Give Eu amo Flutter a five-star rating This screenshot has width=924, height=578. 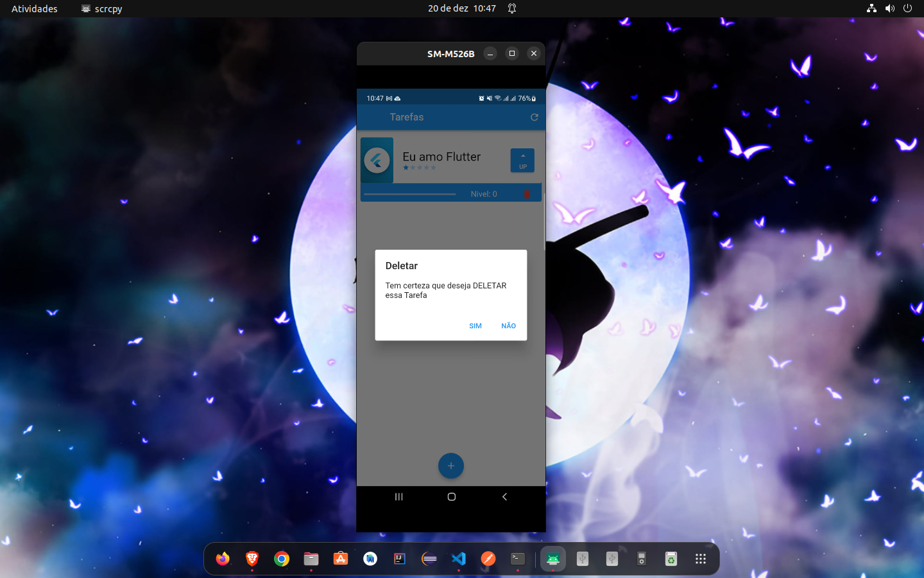(x=434, y=168)
